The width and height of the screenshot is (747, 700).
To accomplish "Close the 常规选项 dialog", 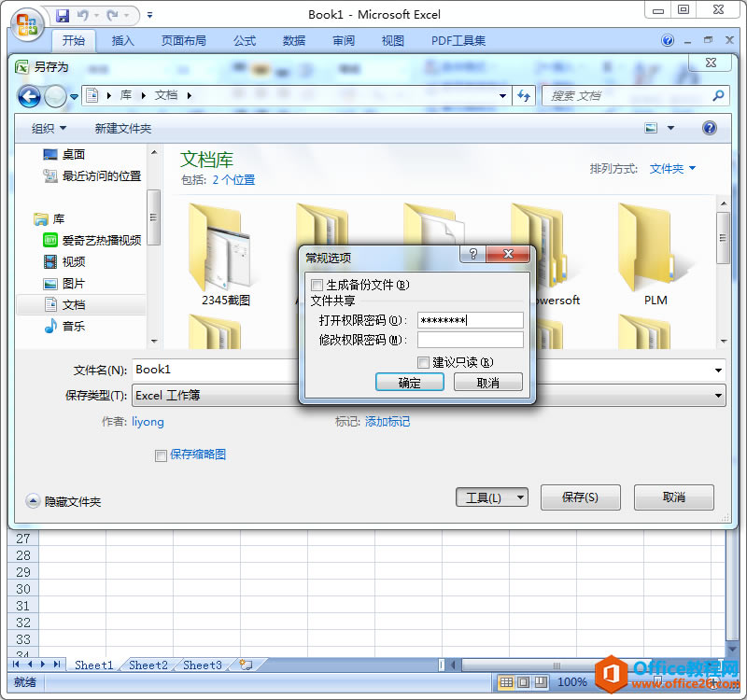I will 508,254.
